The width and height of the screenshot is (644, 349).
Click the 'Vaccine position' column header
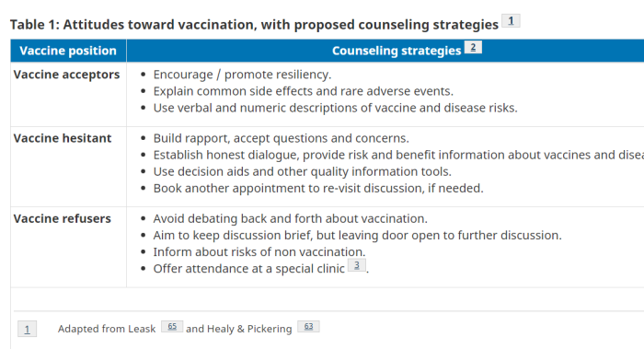pyautogui.click(x=68, y=51)
